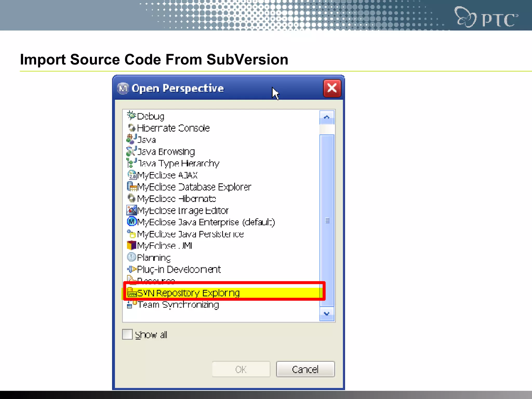Close the Open Perspective dialog
Image resolution: width=532 pixels, height=399 pixels.
332,88
